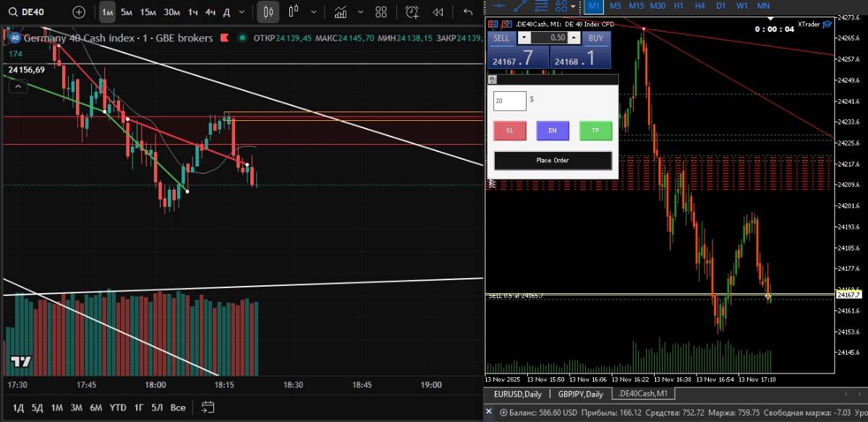Click the dollar risk amount input field

pos(509,101)
